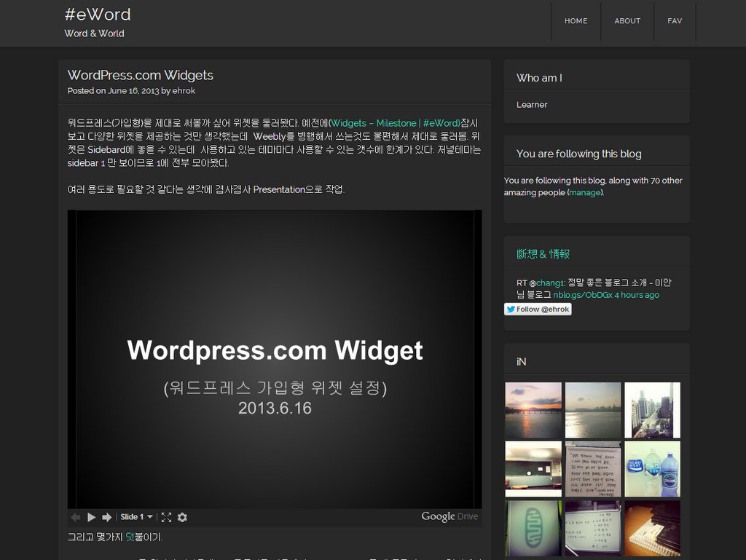This screenshot has width=746, height=560.
Task: Click the WordPress.com Widgets post title
Action: click(x=140, y=75)
